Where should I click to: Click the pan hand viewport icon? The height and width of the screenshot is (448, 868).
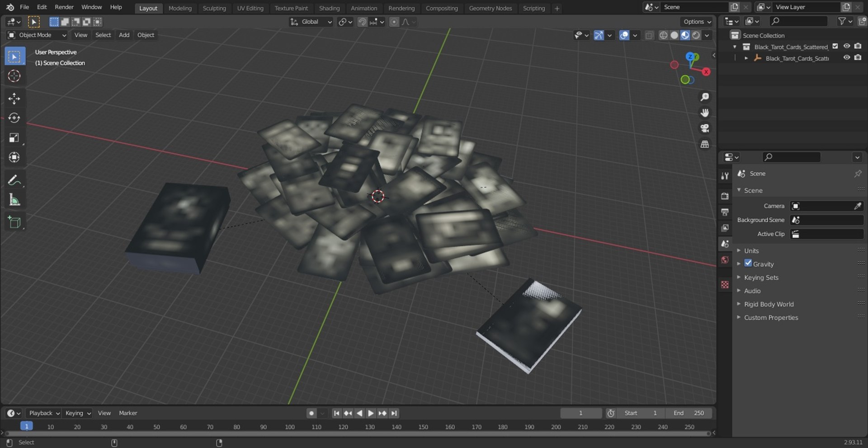[x=704, y=113]
